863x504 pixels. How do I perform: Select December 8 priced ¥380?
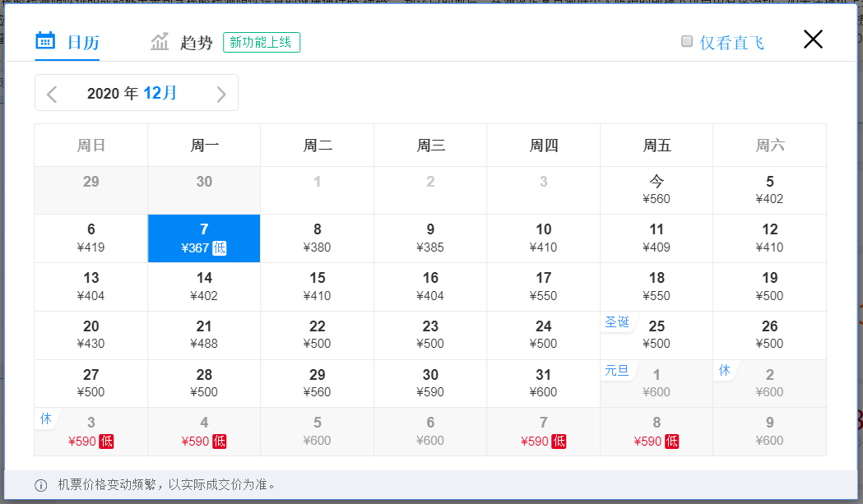coord(318,238)
